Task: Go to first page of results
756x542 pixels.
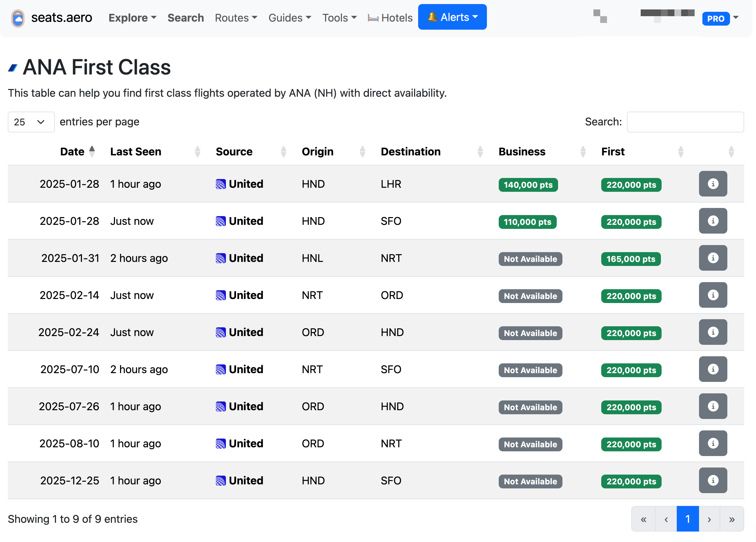Action: (643, 519)
